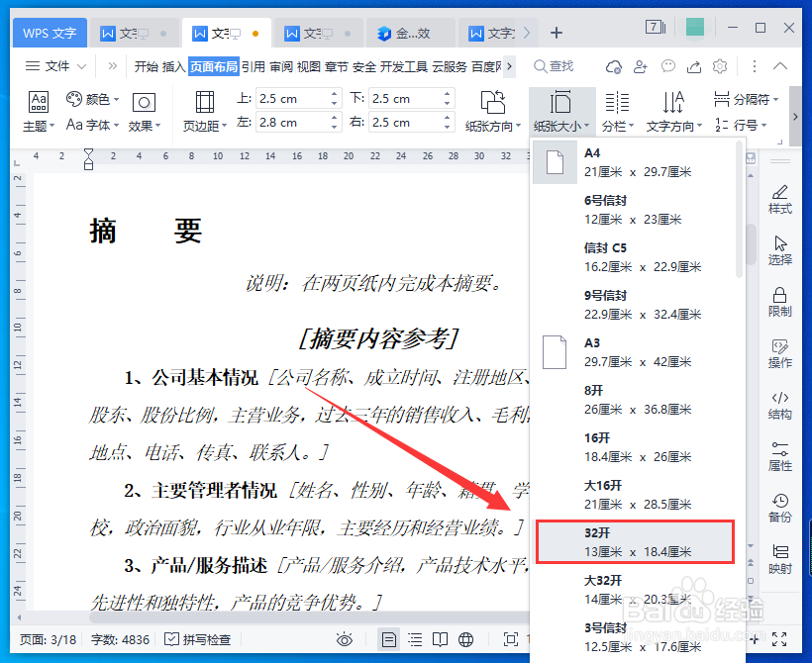Open the 文件 file menu

(x=55, y=65)
